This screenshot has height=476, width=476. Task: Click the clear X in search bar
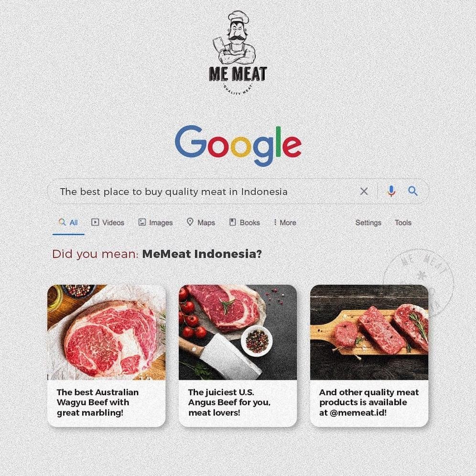click(x=364, y=191)
